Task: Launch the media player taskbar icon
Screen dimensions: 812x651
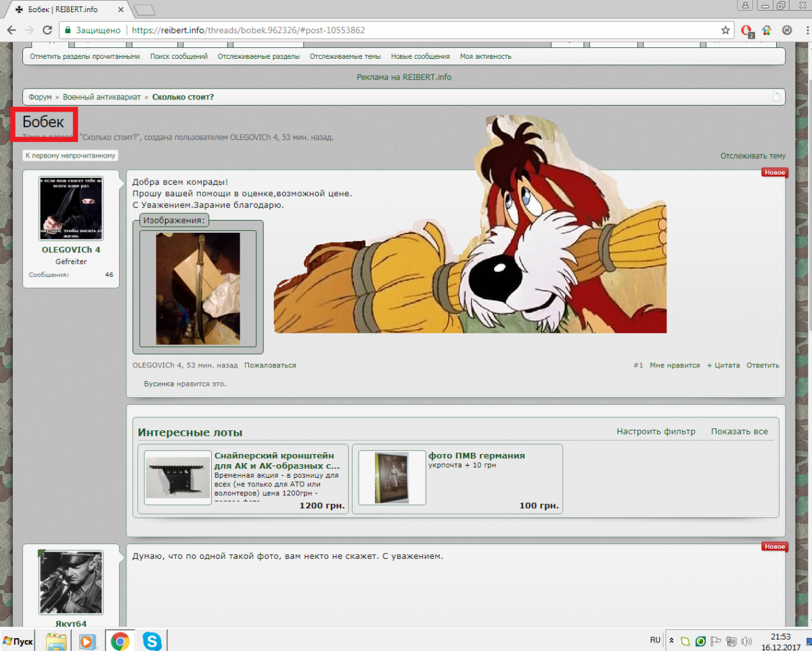Action: tap(87, 639)
